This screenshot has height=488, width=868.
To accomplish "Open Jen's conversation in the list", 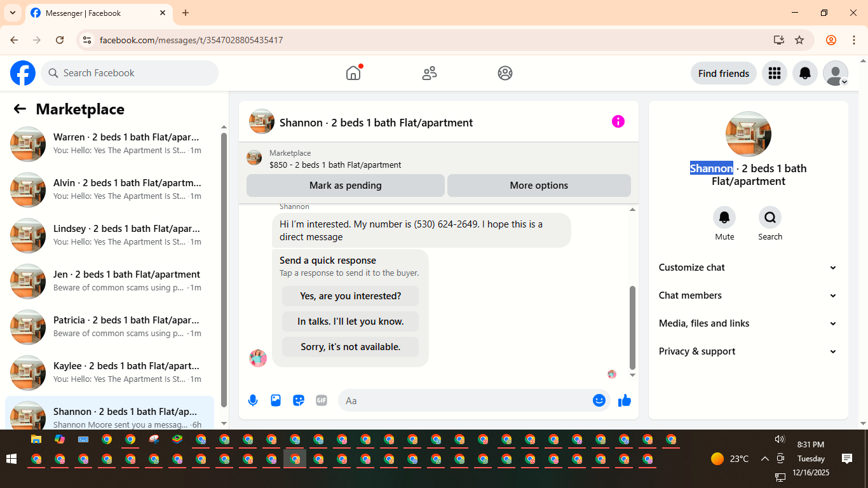I will pyautogui.click(x=109, y=281).
